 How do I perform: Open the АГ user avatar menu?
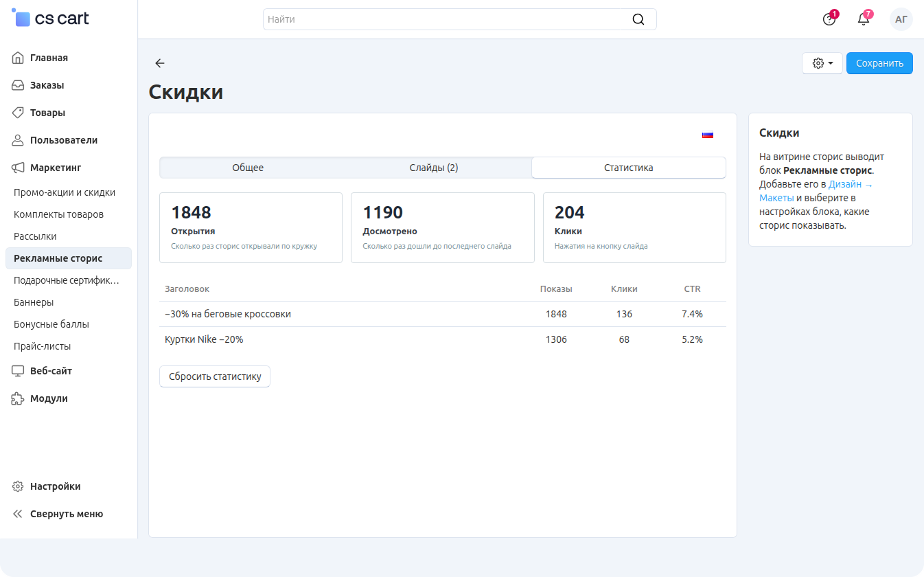point(901,19)
